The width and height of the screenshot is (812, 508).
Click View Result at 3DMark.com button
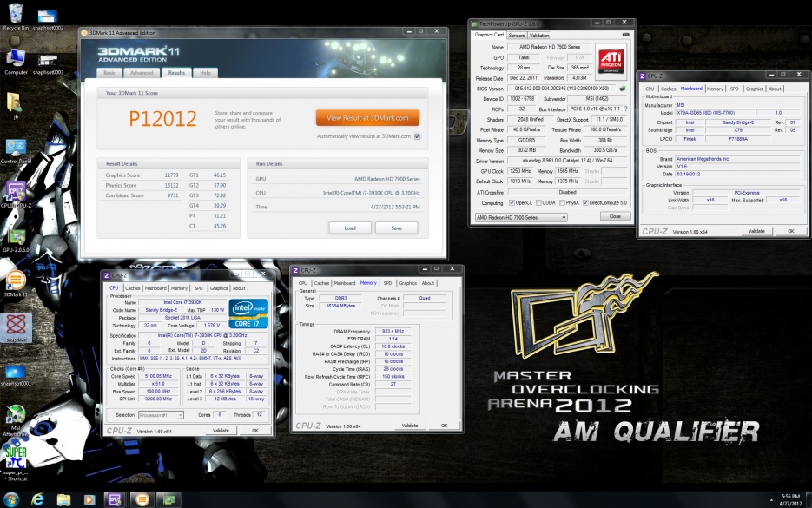367,117
